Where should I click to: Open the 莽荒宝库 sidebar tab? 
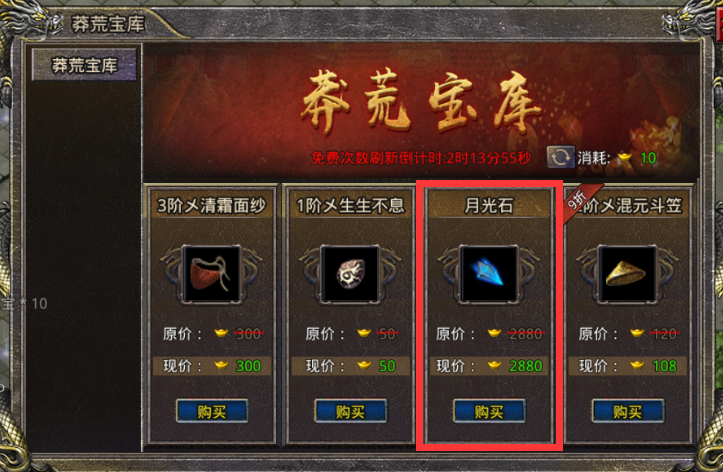[84, 65]
